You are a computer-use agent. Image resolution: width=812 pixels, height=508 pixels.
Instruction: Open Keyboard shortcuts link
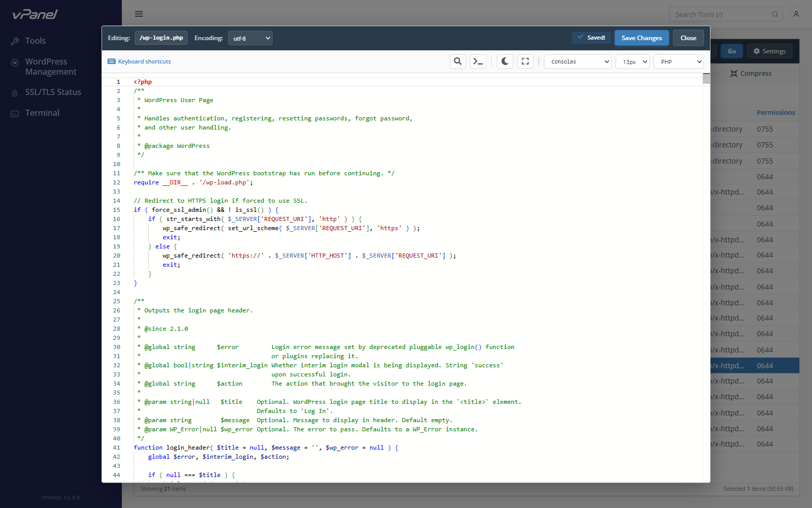[x=145, y=61]
